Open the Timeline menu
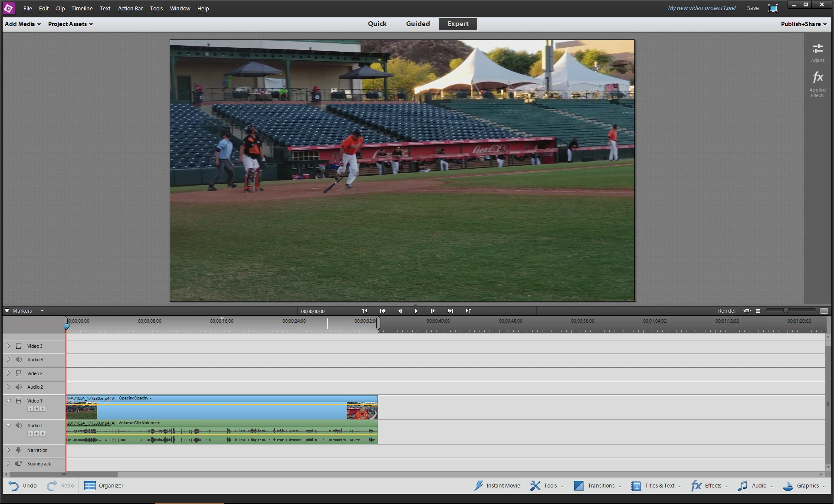 (82, 8)
